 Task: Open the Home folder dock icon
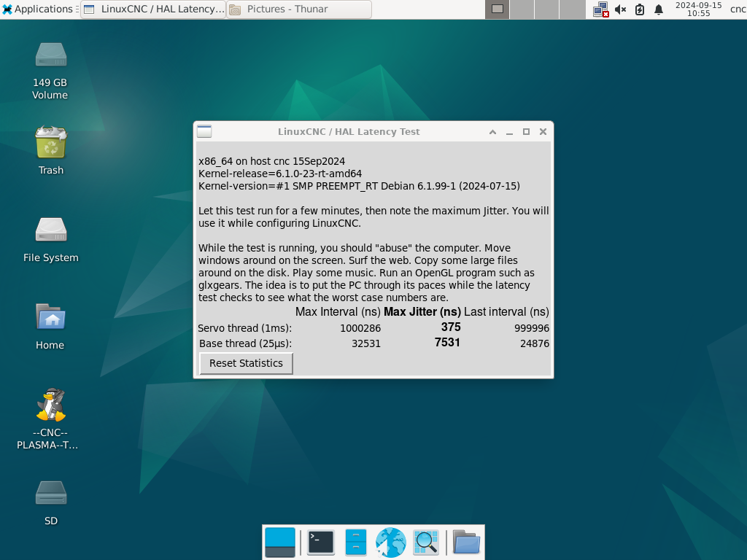point(466,542)
